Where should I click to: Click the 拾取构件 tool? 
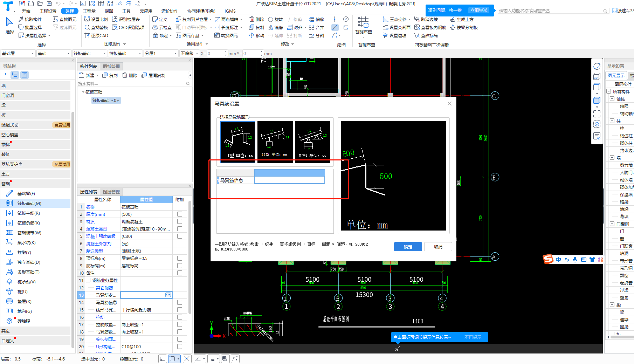click(30, 19)
